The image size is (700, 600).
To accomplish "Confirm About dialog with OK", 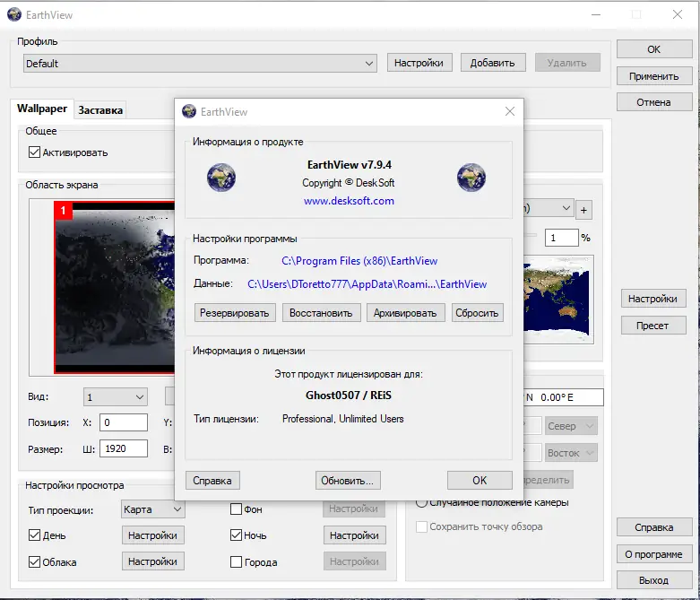I will (480, 480).
